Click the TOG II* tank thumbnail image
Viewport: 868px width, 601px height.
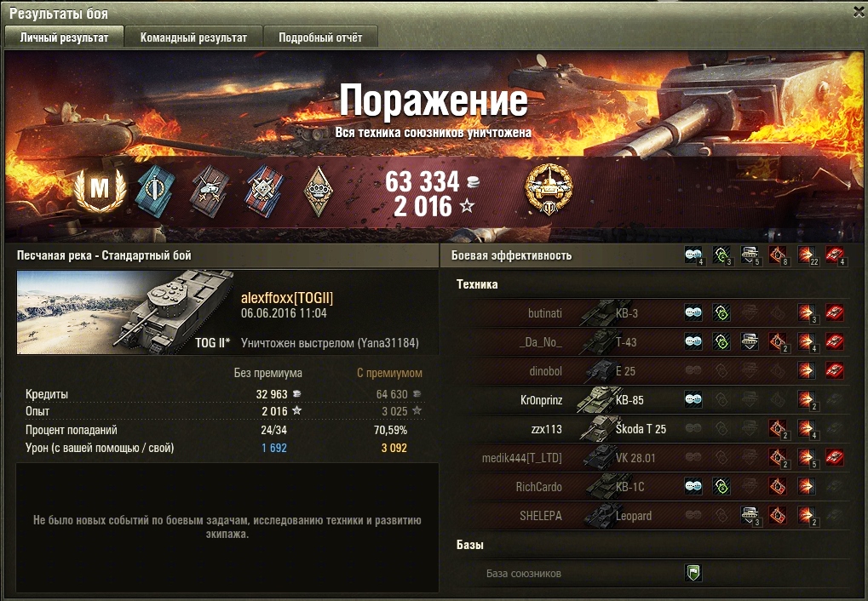125,312
